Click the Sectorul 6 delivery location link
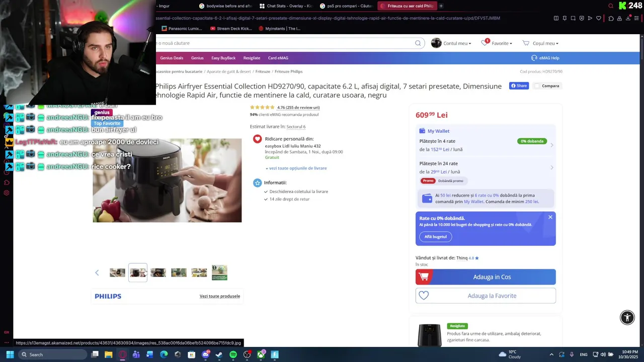This screenshot has height=362, width=644. pos(296,127)
